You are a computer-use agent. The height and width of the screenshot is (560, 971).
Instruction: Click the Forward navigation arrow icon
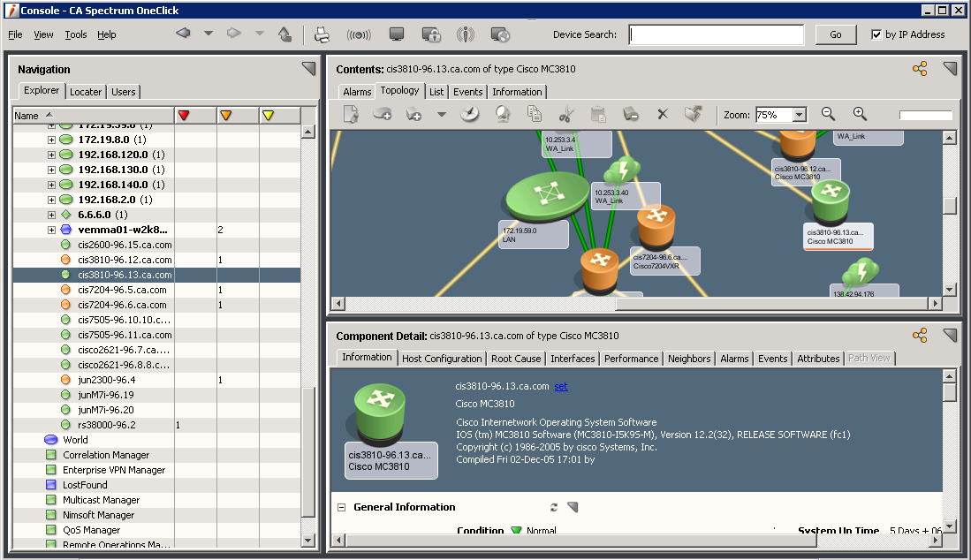(234, 34)
